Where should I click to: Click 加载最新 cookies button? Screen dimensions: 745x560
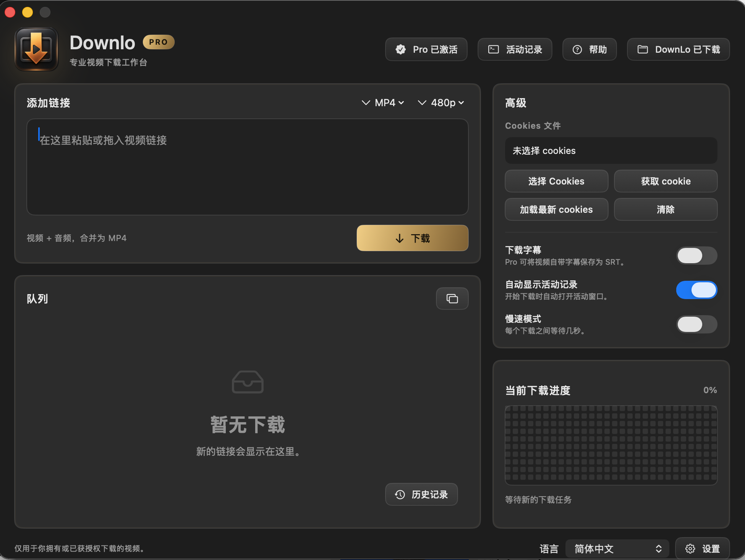click(x=557, y=209)
